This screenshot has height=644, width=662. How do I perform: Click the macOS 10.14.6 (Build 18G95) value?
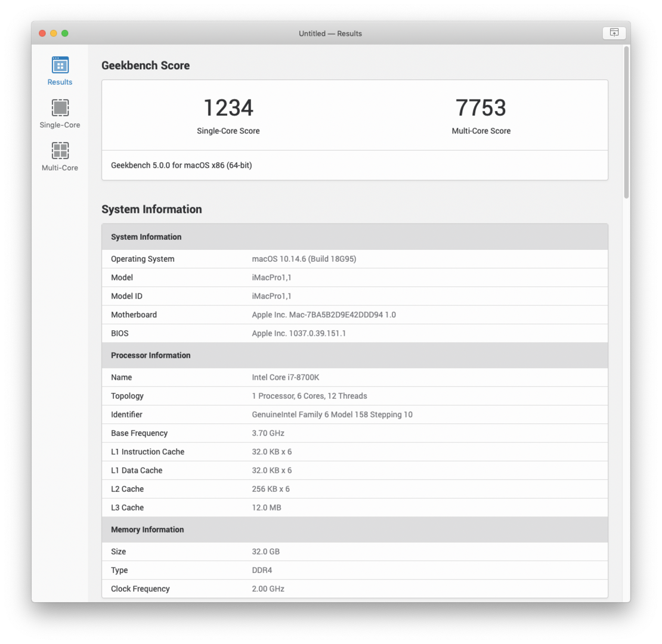pos(304,259)
